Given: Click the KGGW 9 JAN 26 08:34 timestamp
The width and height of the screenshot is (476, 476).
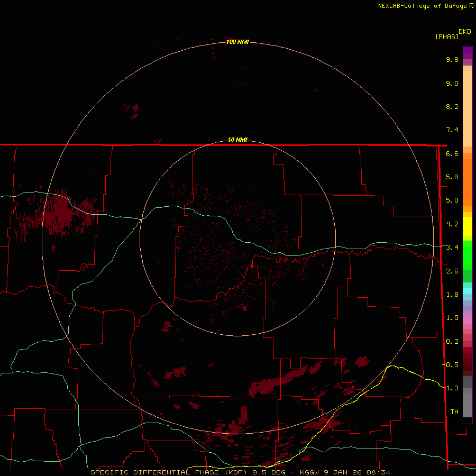Looking at the screenshot, I should 345,472.
